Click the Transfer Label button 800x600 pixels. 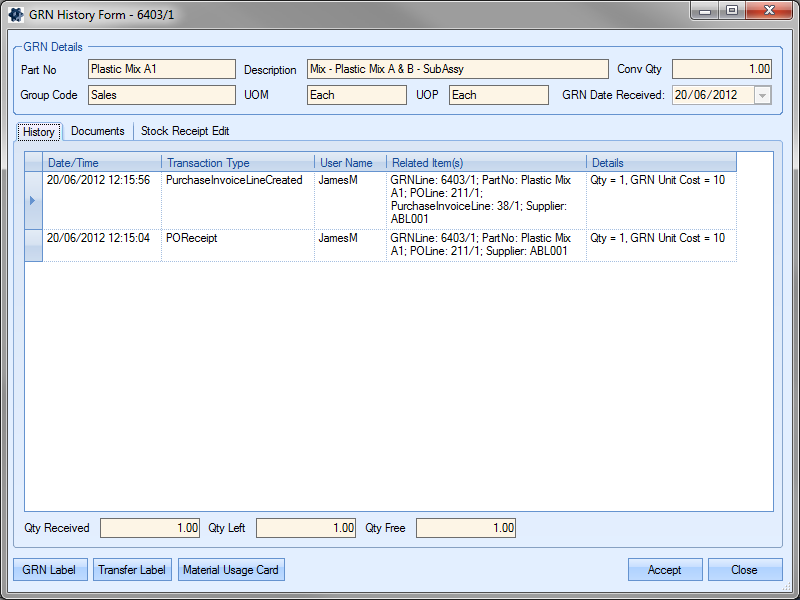pyautogui.click(x=132, y=569)
